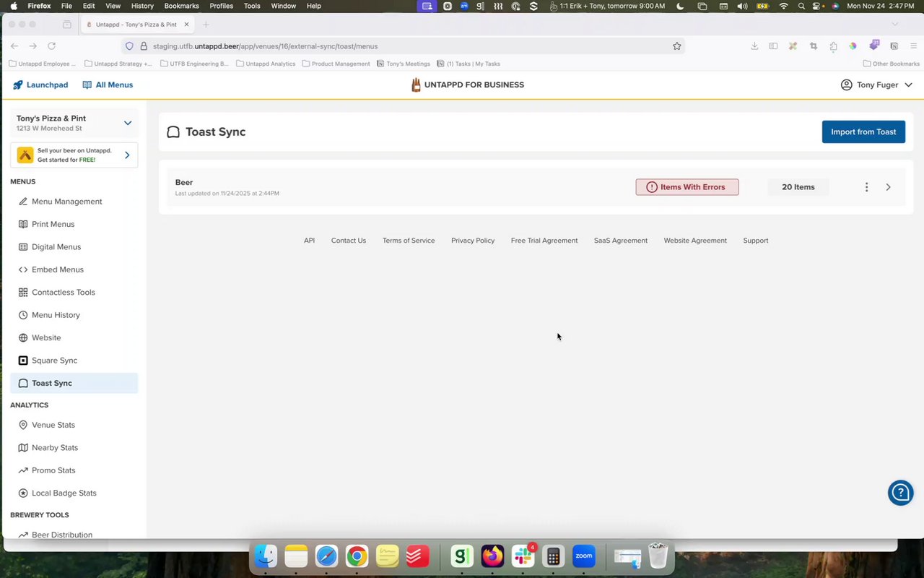Image resolution: width=924 pixels, height=578 pixels.
Task: Reload the page in Firefox
Action: tap(51, 46)
